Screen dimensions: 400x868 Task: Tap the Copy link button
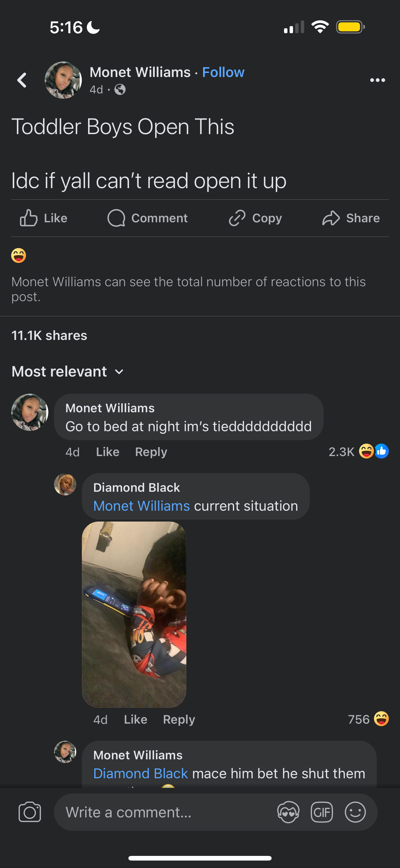tap(255, 218)
